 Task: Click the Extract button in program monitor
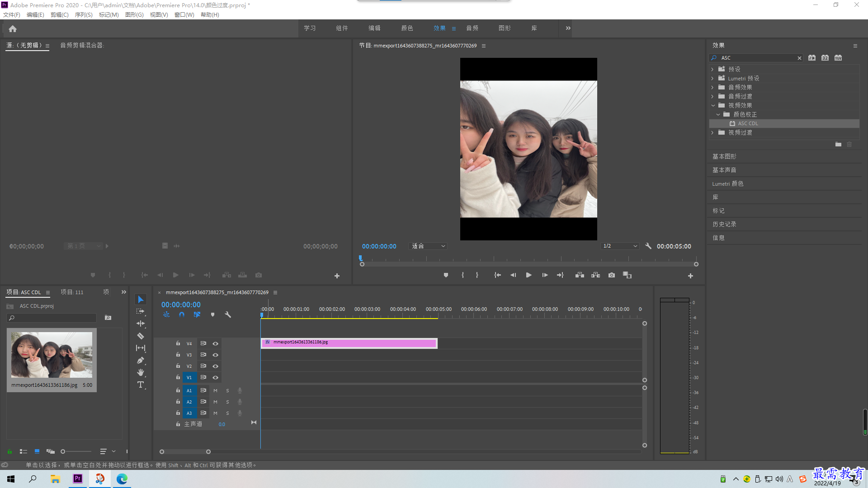pos(595,275)
